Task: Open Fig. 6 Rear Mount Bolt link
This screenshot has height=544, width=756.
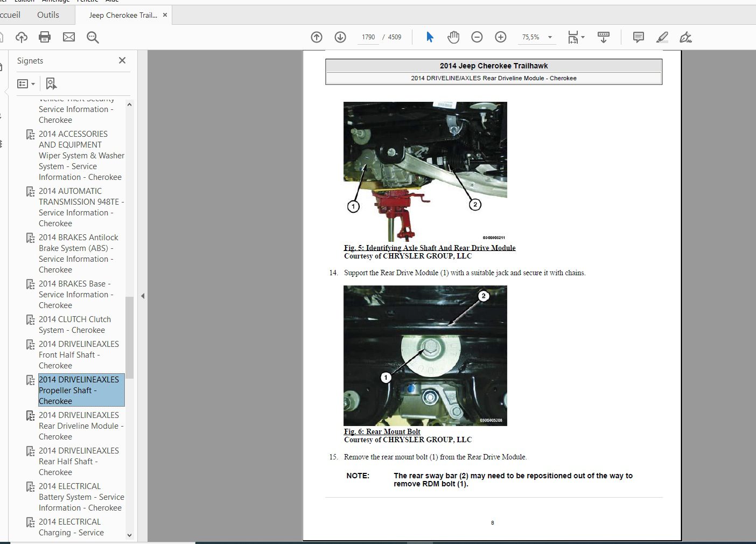Action: [382, 431]
